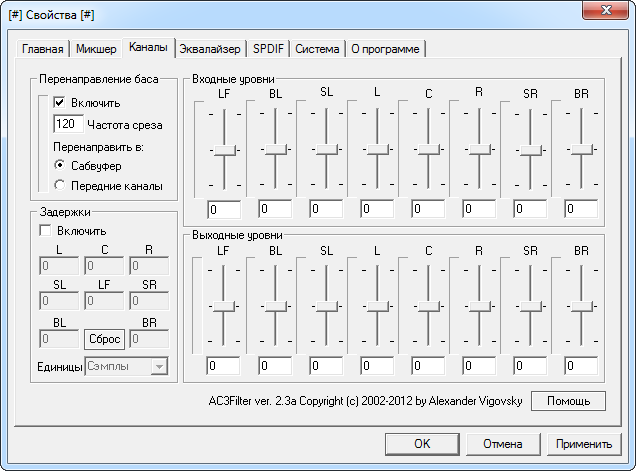The width and height of the screenshot is (636, 471).
Task: Click the output level BR slider handle
Action: click(581, 306)
